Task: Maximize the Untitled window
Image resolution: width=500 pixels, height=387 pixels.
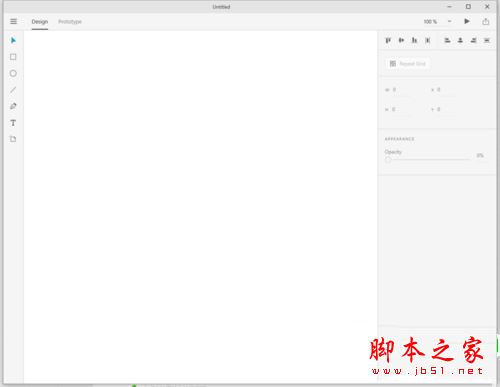Action: pos(468,7)
